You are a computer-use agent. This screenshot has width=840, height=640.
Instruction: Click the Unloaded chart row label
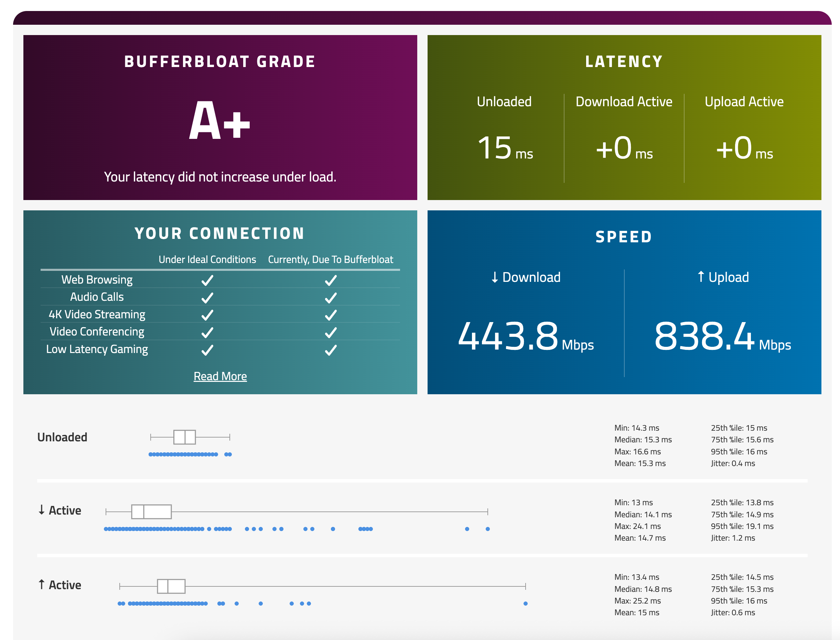tap(62, 437)
